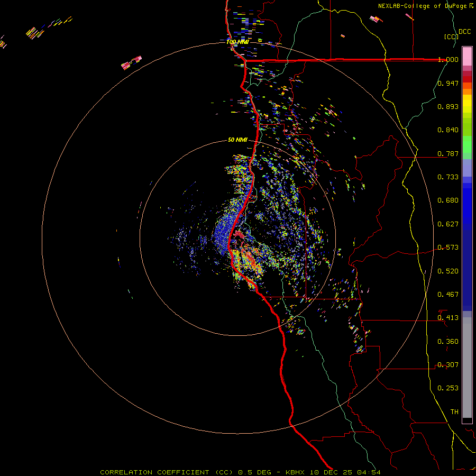Click the 0.573 scale value
This screenshot has height=476, width=476.
448,248
